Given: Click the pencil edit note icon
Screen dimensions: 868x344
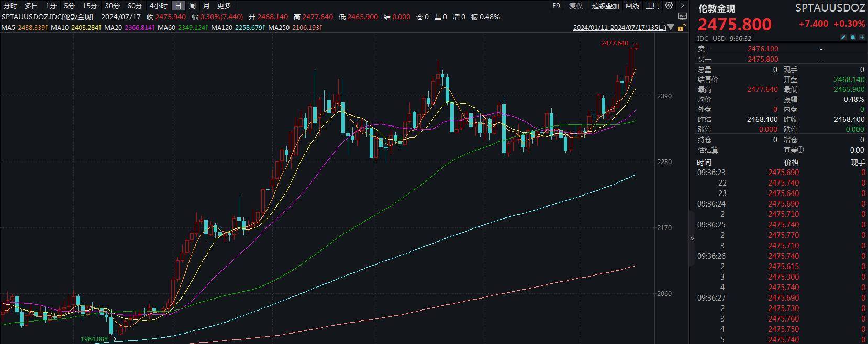Looking at the screenshot, I should [843, 38].
